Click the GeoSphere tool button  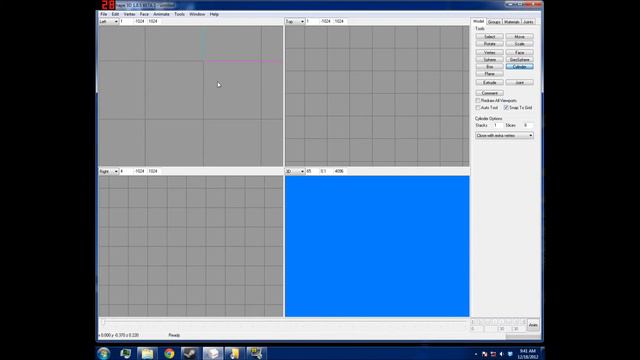pyautogui.click(x=520, y=60)
